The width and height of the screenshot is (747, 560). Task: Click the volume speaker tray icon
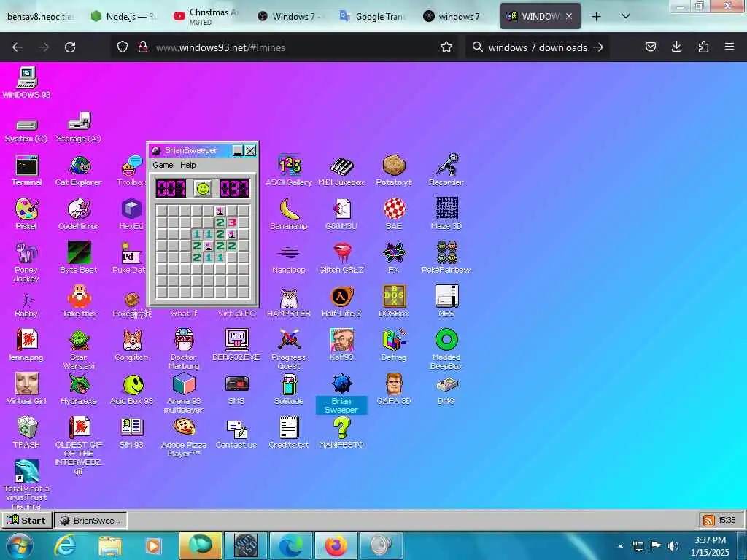[673, 546]
